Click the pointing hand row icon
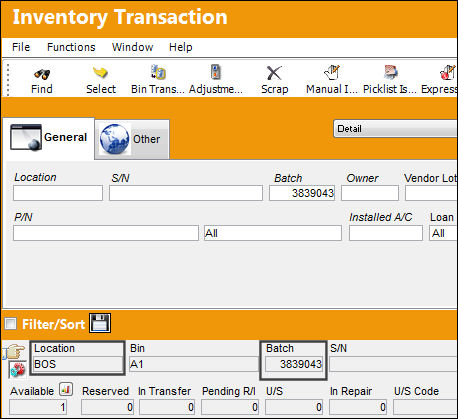This screenshot has width=458, height=419. (x=15, y=352)
